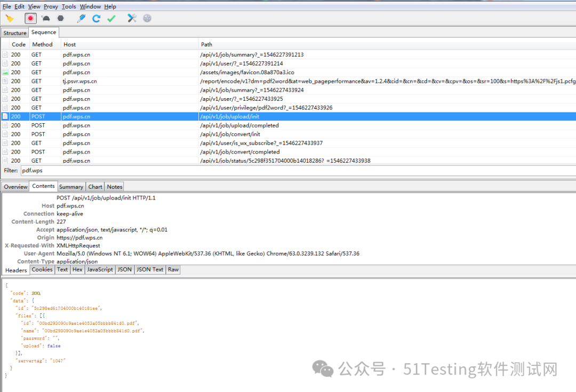Viewport: 576px width, 392px height.
Task: Click the document icon of tj.psvr.wps.cn row
Action: [x=5, y=81]
